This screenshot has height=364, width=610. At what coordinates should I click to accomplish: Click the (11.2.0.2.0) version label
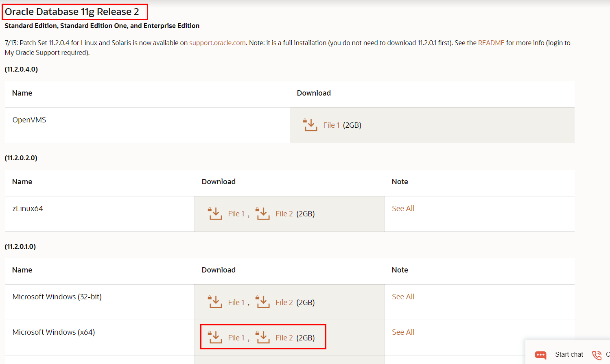pos(21,158)
